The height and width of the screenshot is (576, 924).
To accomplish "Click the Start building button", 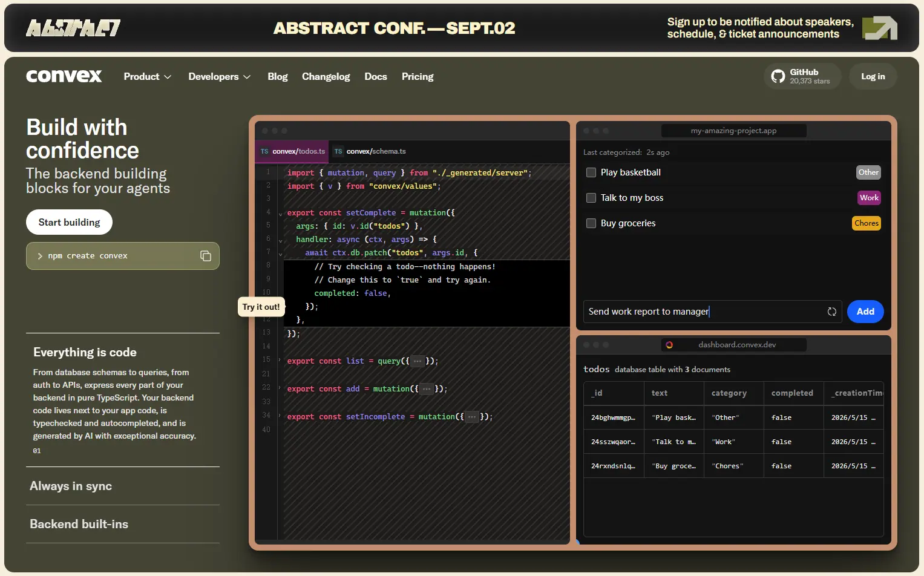I will tap(70, 222).
